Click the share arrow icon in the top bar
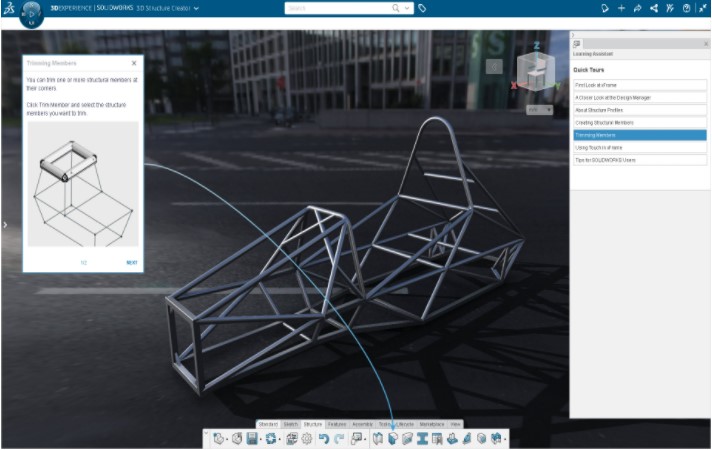This screenshot has height=450, width=712. coord(637,8)
